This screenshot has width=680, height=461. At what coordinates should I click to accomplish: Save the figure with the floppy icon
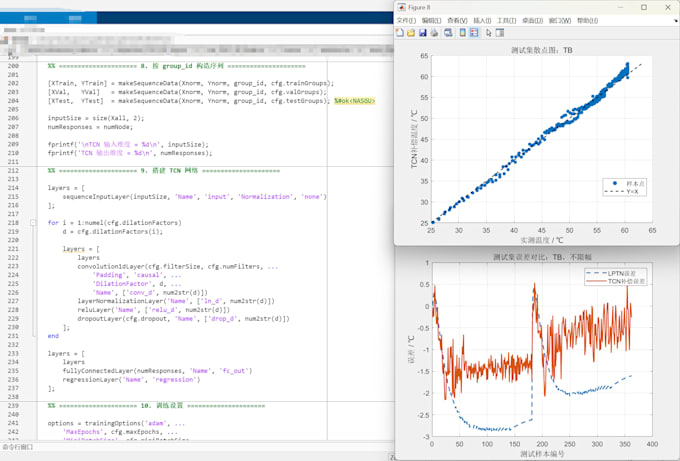[x=422, y=33]
